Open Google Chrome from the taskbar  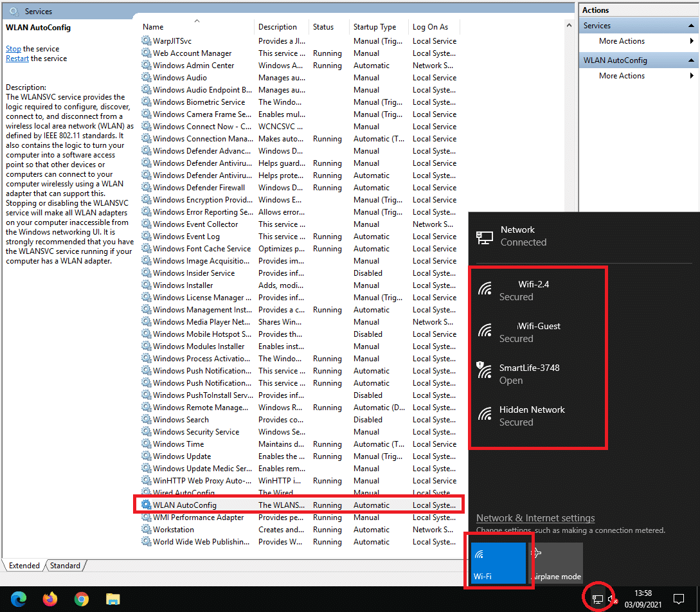tap(81, 598)
